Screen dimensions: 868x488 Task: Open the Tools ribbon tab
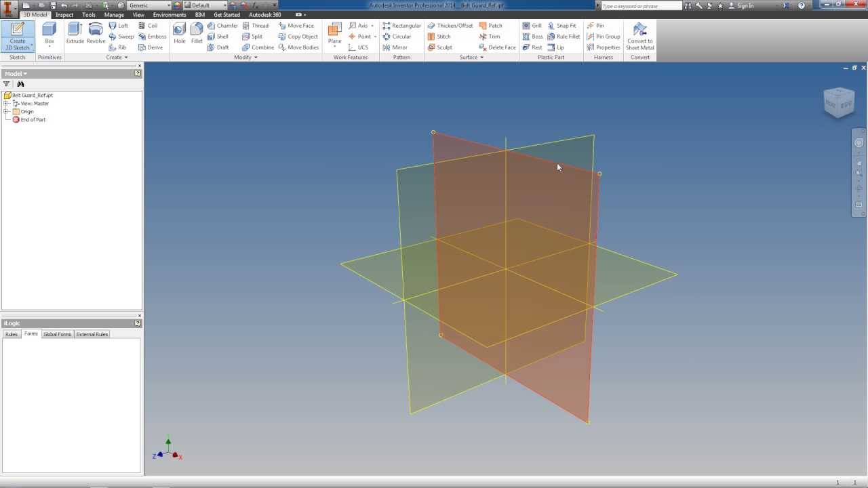click(89, 15)
